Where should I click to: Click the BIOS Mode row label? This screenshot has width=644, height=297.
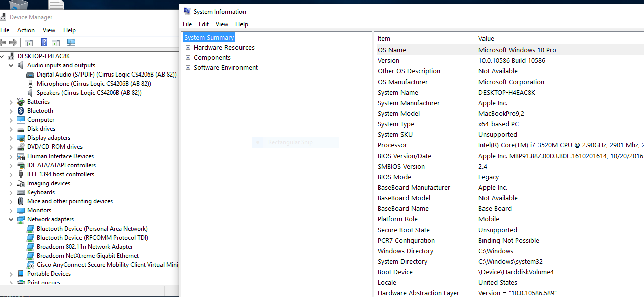pyautogui.click(x=394, y=177)
